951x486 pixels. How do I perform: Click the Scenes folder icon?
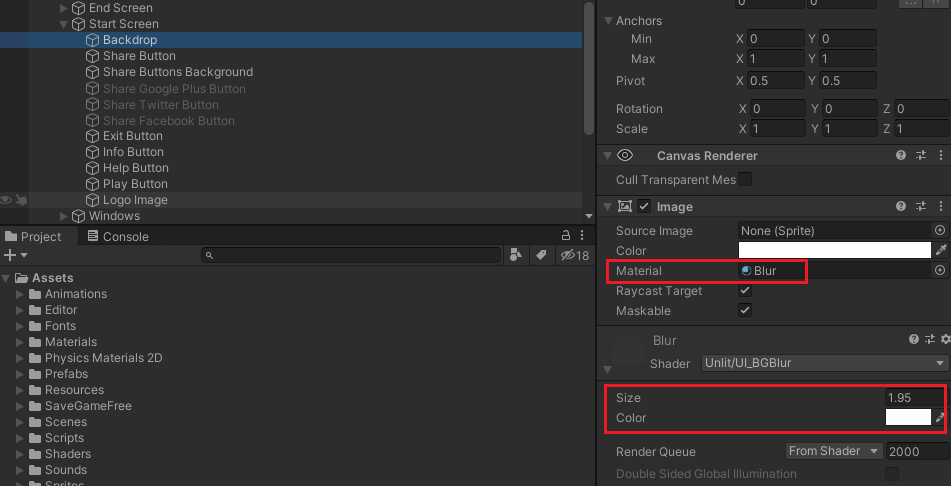tap(35, 422)
